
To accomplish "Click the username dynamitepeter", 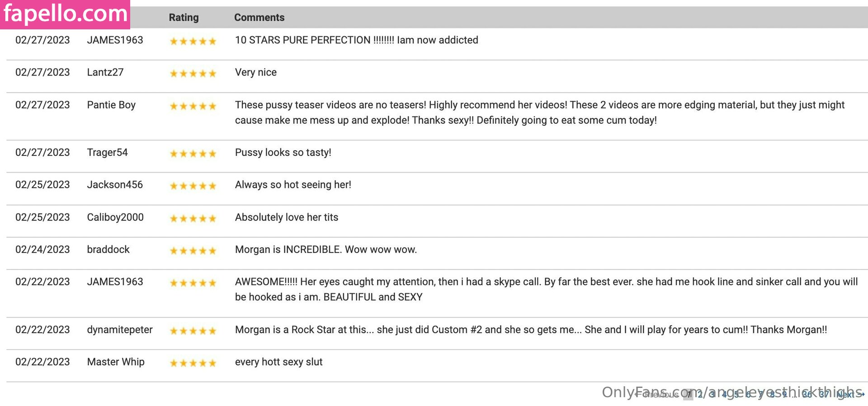I will [120, 330].
